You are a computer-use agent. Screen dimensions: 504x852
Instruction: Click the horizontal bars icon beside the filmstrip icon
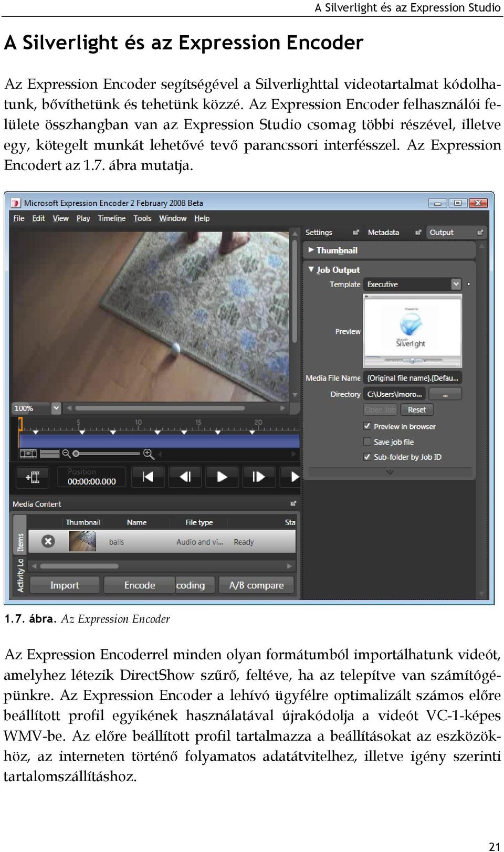[50, 454]
